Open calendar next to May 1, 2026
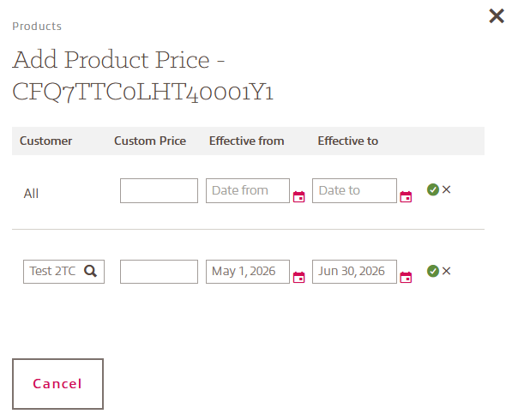The height and width of the screenshot is (420, 518). click(299, 277)
